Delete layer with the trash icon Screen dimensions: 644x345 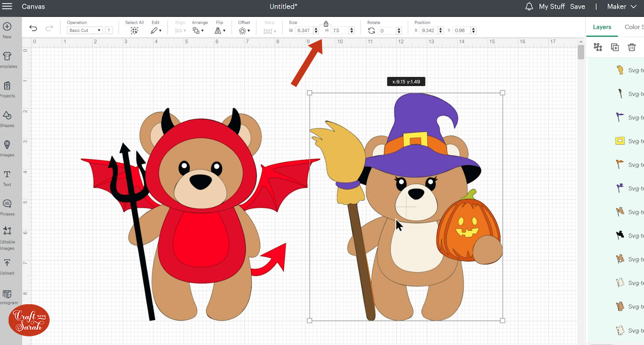click(x=632, y=47)
